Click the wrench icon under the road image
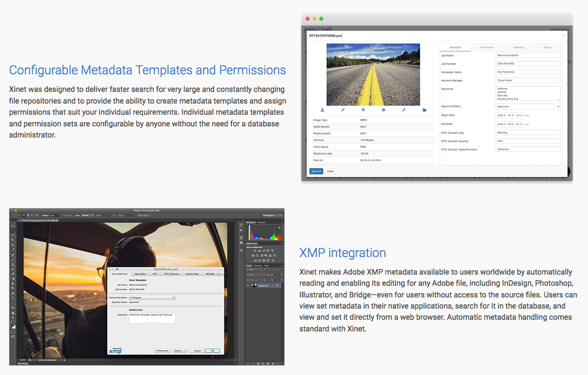The width and height of the screenshot is (588, 375). [404, 110]
